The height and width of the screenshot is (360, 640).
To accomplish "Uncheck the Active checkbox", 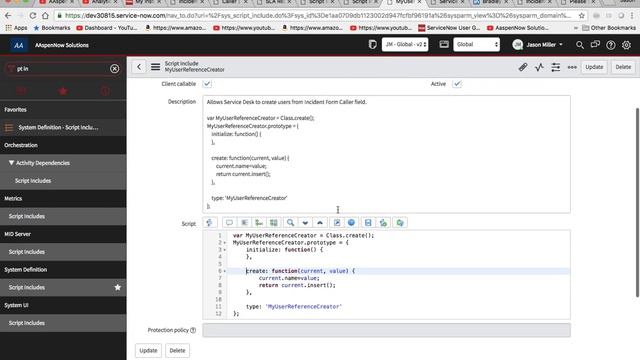I will pos(457,84).
